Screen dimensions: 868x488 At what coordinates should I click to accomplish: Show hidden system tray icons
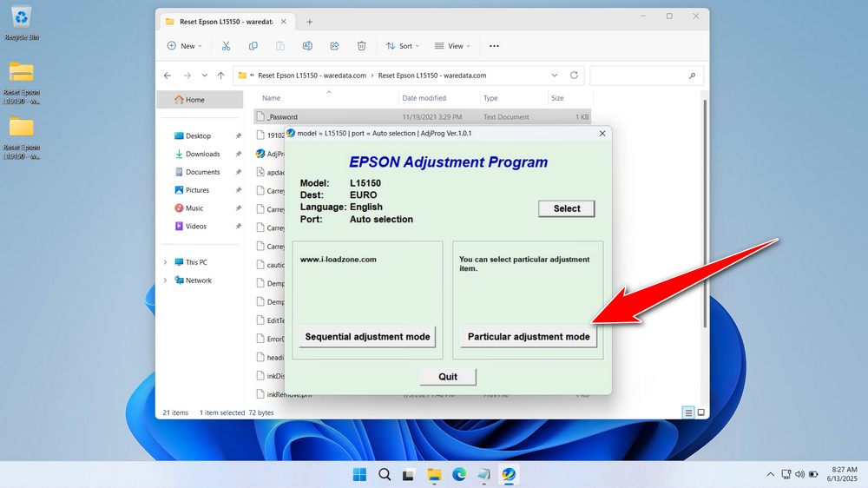point(770,475)
